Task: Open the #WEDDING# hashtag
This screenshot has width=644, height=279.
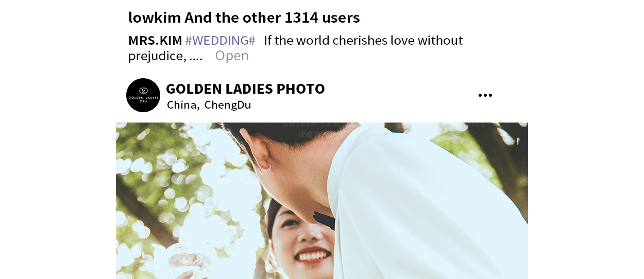Action: point(220,40)
